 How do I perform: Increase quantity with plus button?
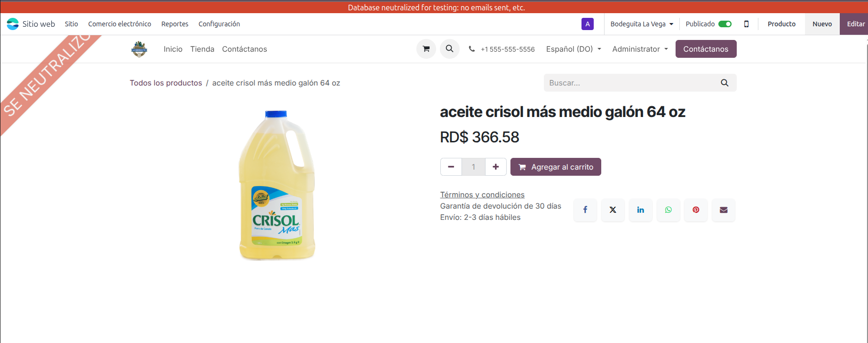pos(495,167)
